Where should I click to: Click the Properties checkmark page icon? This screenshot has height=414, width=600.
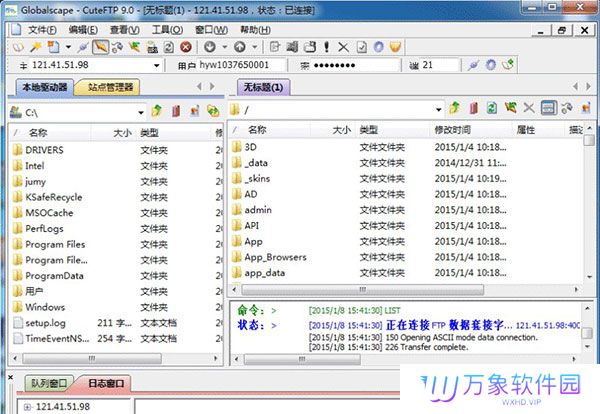[362, 47]
